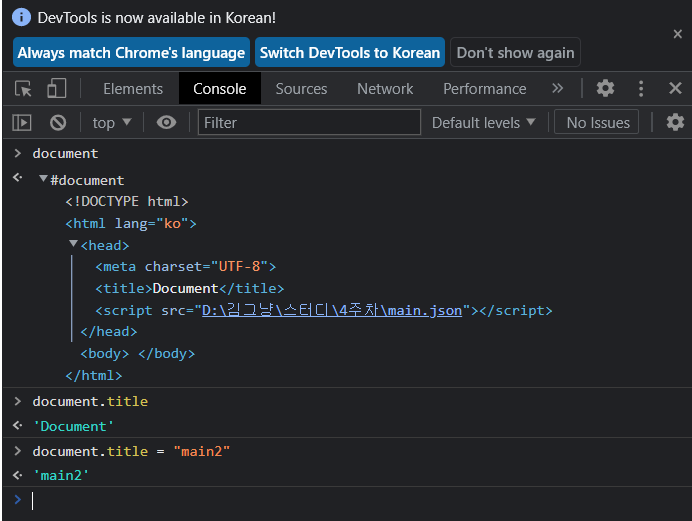Click the document.title = "main2" command
The width and height of the screenshot is (692, 521).
tap(131, 451)
